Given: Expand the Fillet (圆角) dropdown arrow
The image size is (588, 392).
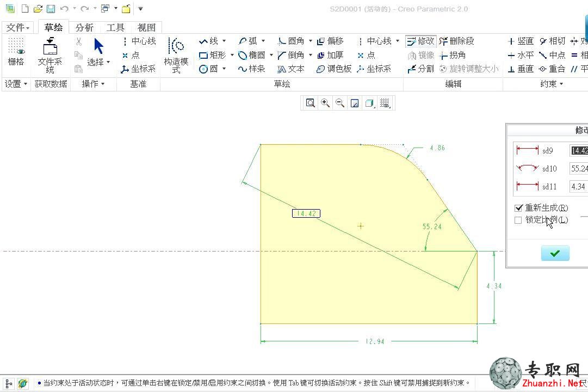Looking at the screenshot, I should tap(311, 41).
